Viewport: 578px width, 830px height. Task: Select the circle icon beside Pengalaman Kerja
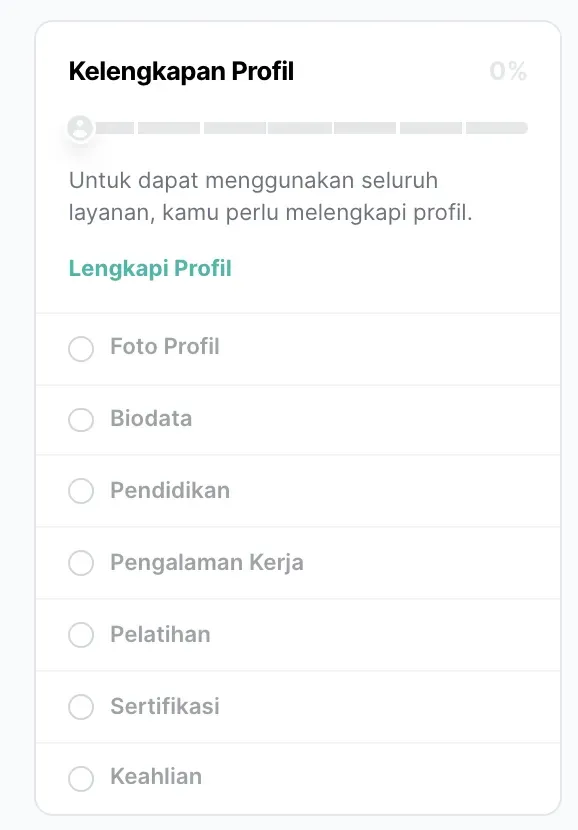[81, 563]
